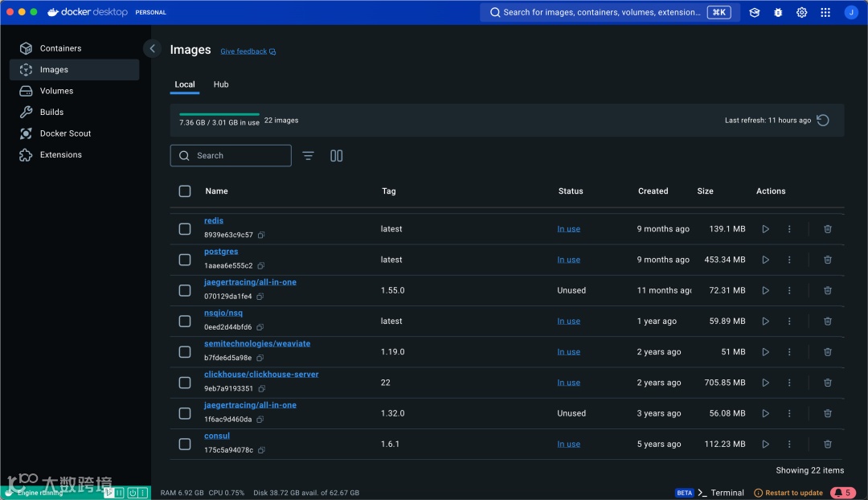Check the nsqio/nsq image checkbox
The height and width of the screenshot is (500, 868).
tap(185, 322)
